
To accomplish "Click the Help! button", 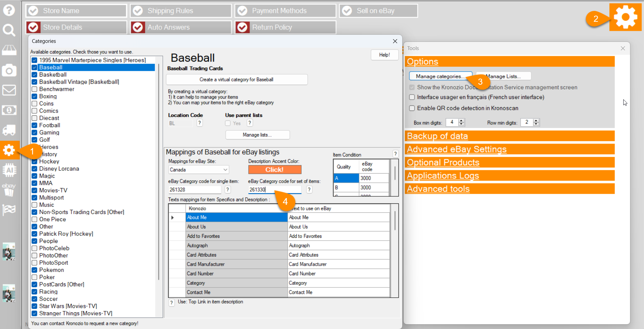I will point(384,55).
